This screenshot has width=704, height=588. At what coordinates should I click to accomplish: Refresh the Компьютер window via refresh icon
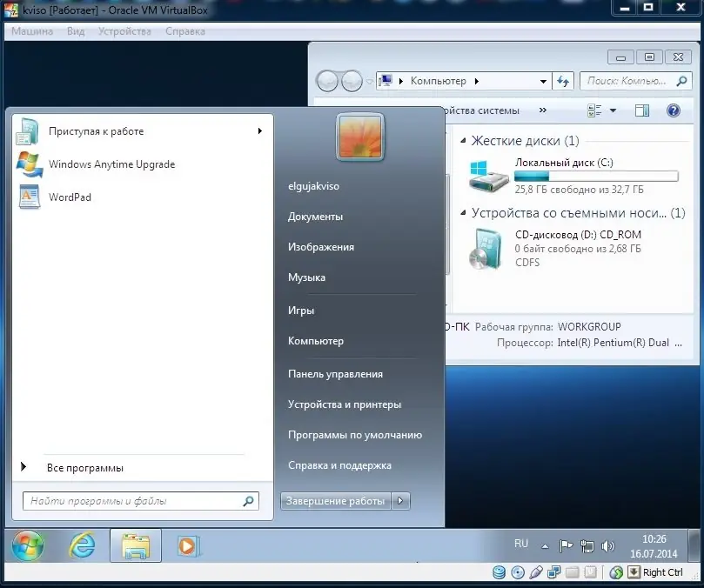pos(563,81)
